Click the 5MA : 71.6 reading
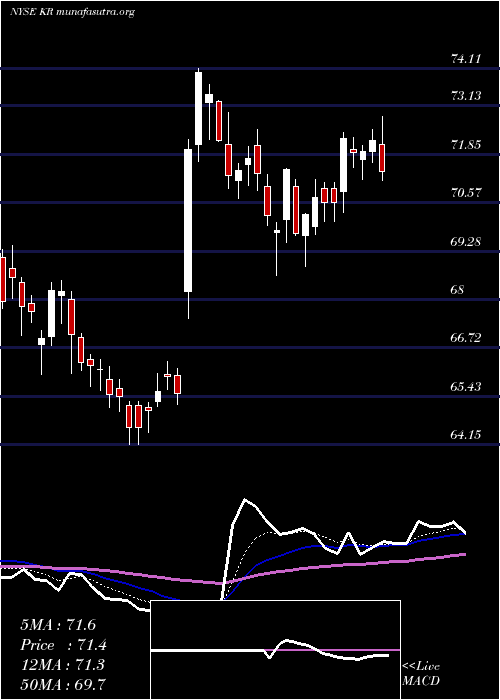This screenshot has height=700, width=500. coord(58,625)
